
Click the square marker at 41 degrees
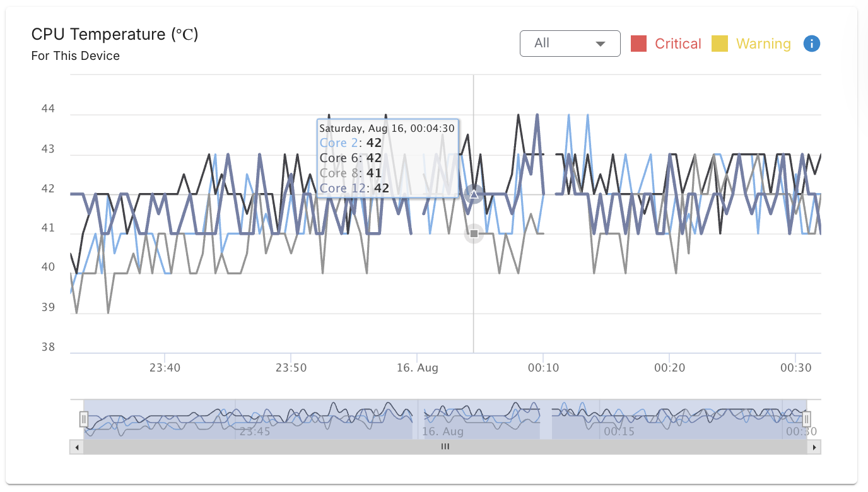(474, 234)
